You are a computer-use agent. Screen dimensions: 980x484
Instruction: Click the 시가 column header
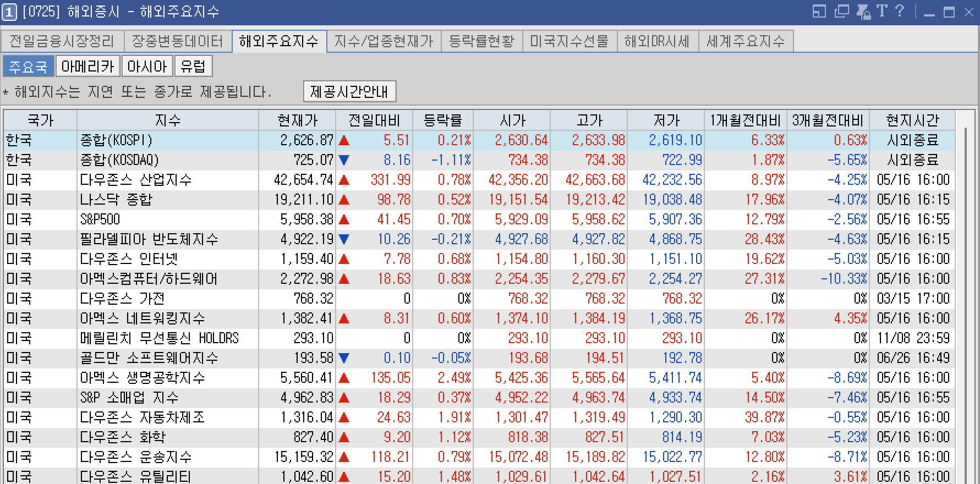(x=512, y=120)
